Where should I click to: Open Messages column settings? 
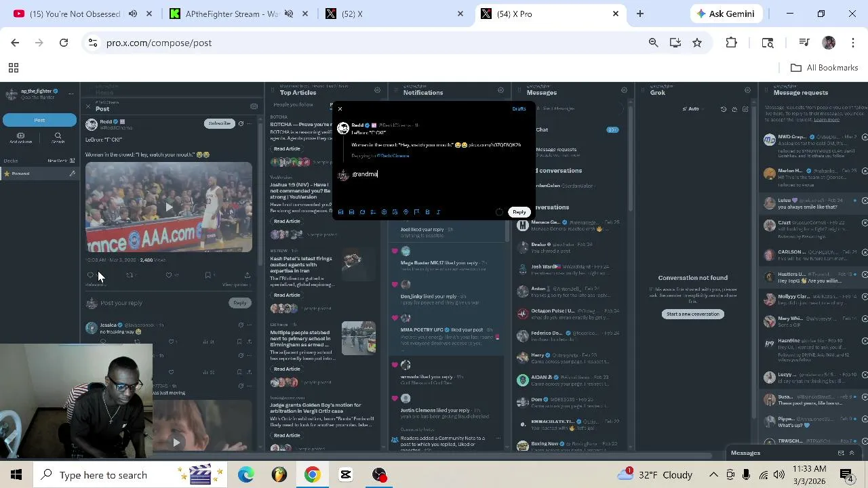click(x=625, y=90)
